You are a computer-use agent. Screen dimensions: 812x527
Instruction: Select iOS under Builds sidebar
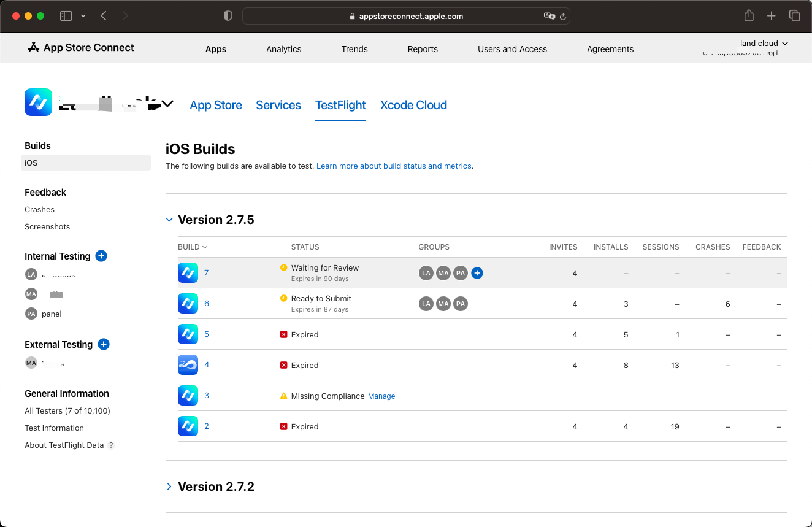click(x=86, y=163)
